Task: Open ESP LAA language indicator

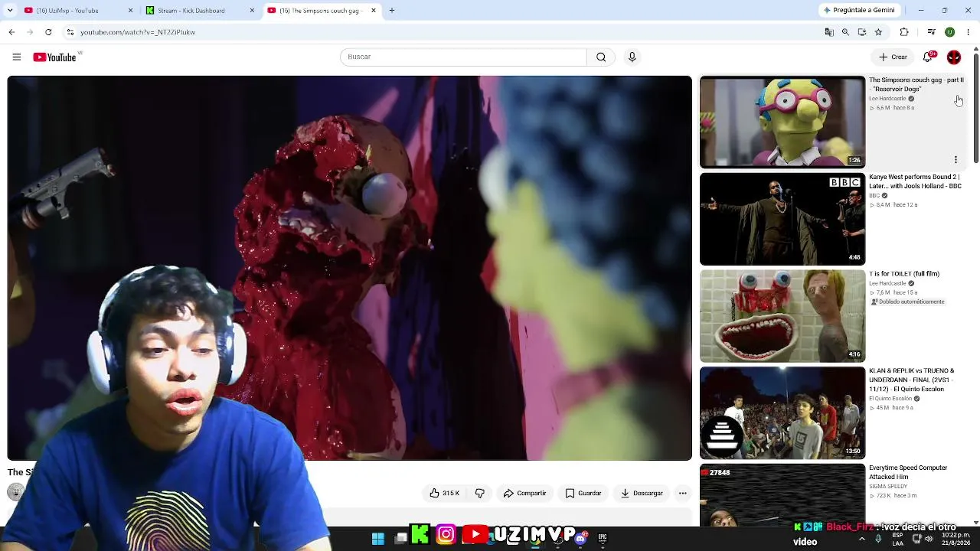Action: (900, 539)
